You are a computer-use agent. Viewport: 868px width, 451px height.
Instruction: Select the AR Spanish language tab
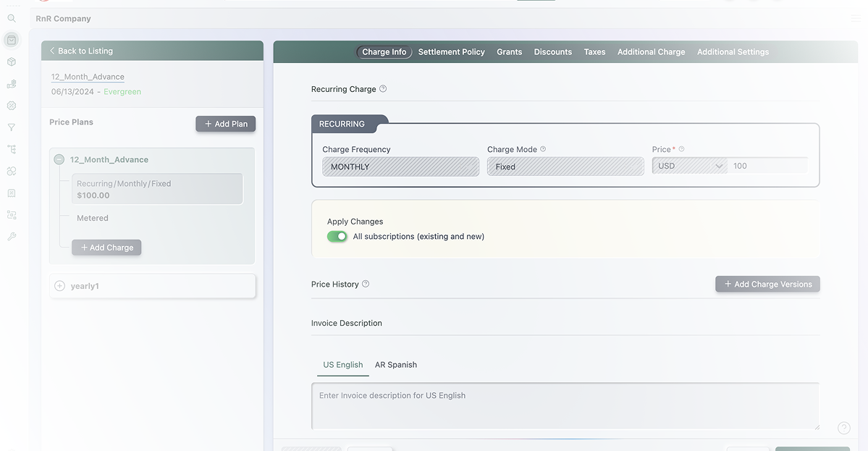(395, 365)
